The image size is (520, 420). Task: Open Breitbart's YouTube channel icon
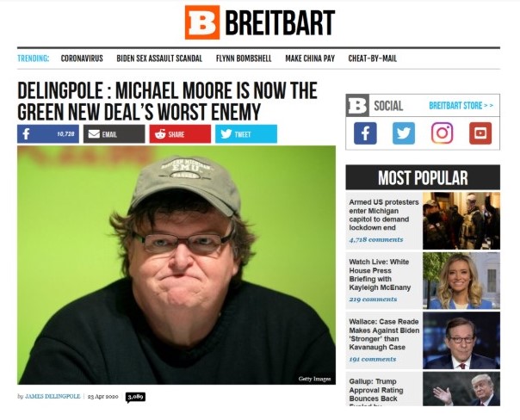click(480, 133)
